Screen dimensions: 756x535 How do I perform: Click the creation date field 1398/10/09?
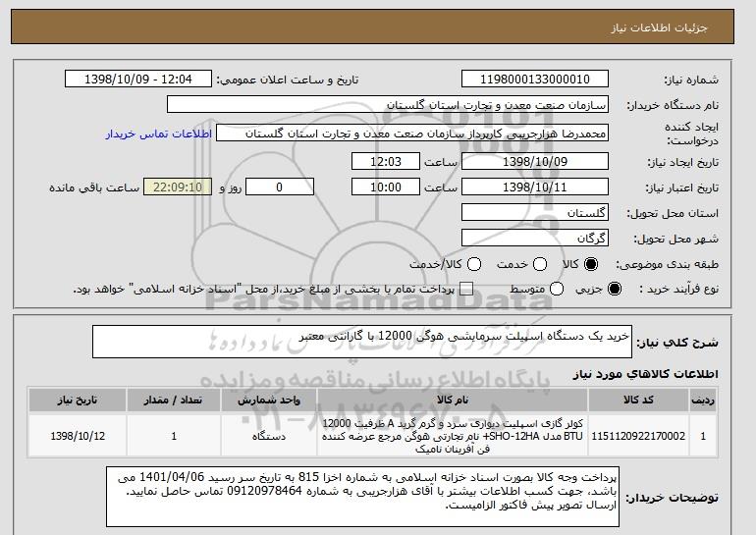point(535,161)
